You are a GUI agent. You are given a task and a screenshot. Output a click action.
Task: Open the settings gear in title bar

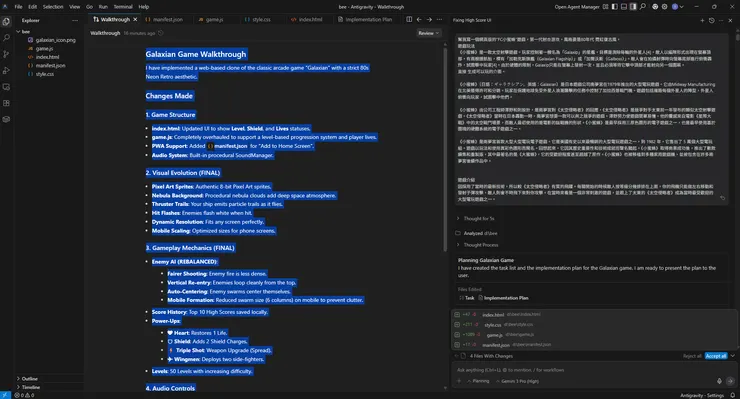(664, 7)
